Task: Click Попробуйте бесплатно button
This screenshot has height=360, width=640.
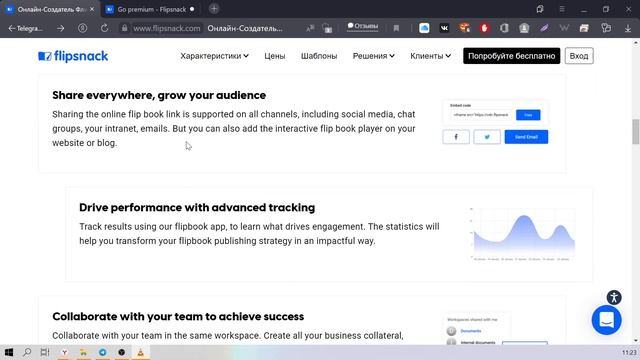Action: [511, 56]
